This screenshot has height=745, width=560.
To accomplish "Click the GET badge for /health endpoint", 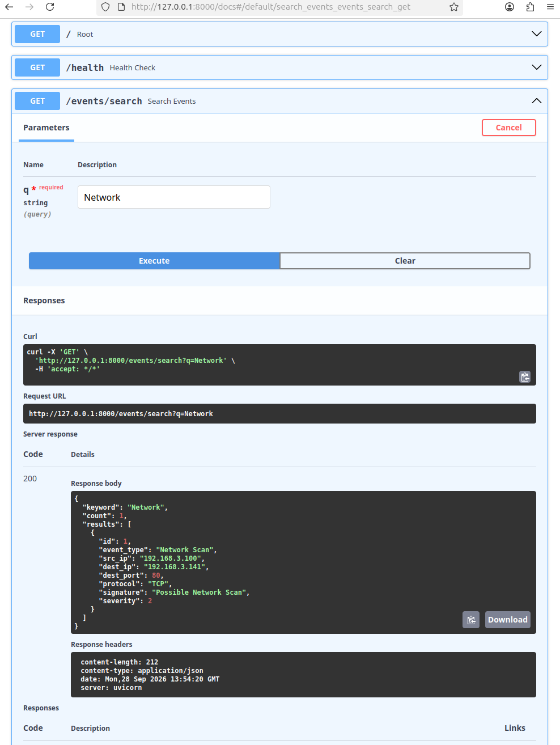I will pyautogui.click(x=37, y=67).
